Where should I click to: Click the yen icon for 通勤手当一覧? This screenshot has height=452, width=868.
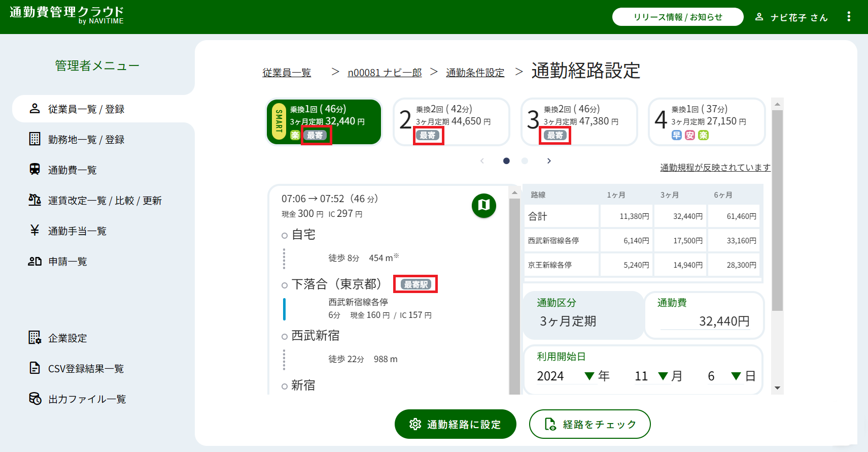point(34,231)
